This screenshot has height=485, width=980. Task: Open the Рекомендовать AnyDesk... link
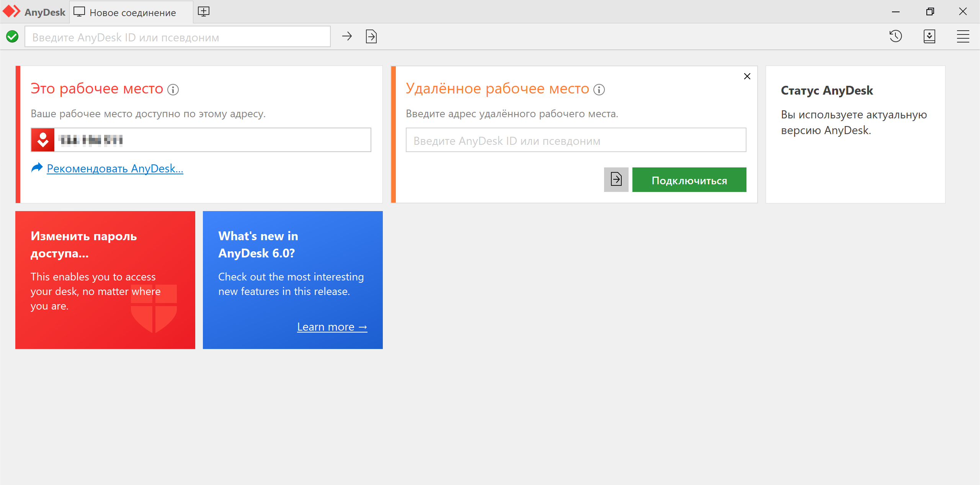115,169
